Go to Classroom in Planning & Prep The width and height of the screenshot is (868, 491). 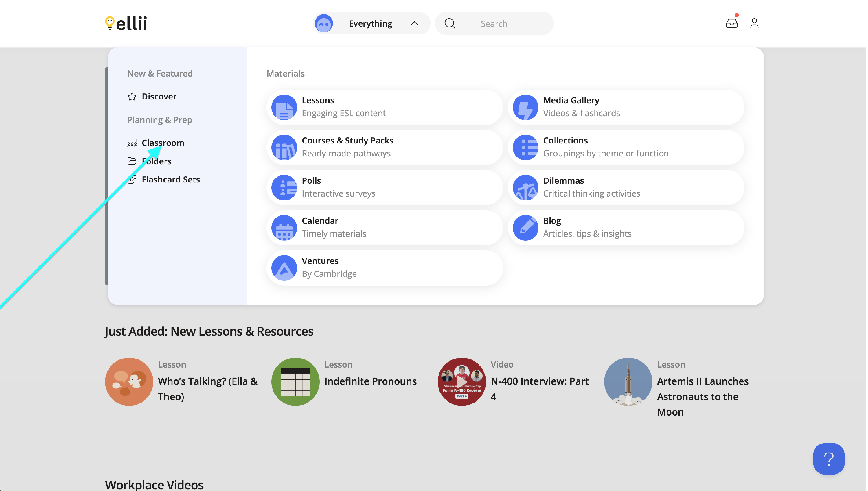pos(163,143)
